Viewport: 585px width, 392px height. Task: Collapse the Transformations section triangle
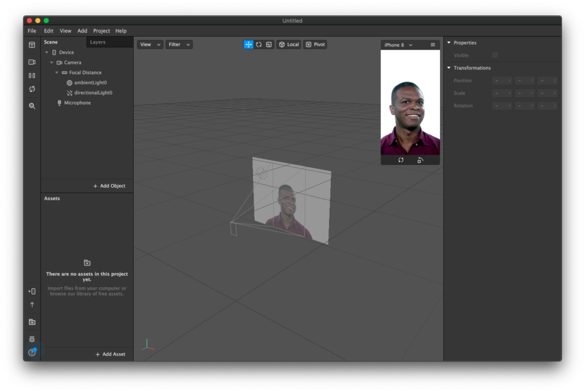[449, 68]
